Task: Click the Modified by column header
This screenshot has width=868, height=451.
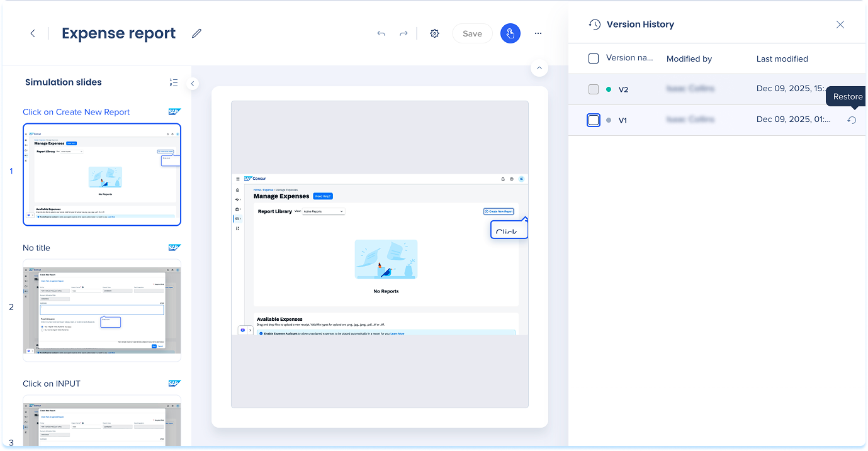Action: [x=689, y=58]
